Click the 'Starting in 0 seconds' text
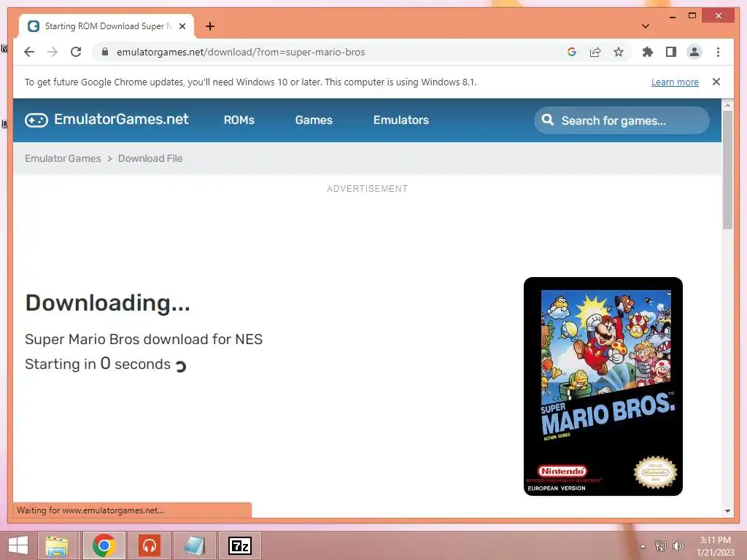Viewport: 747px width, 560px height. pyautogui.click(x=98, y=364)
